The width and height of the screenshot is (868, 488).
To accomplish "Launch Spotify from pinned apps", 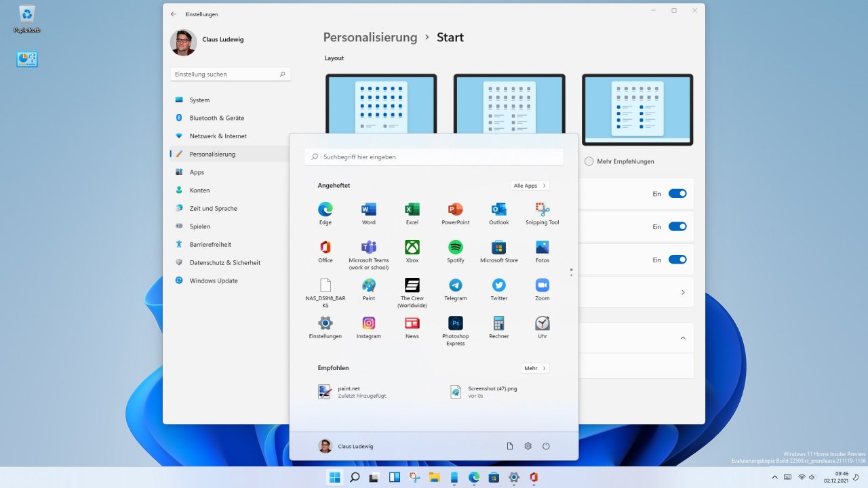I will pyautogui.click(x=456, y=251).
